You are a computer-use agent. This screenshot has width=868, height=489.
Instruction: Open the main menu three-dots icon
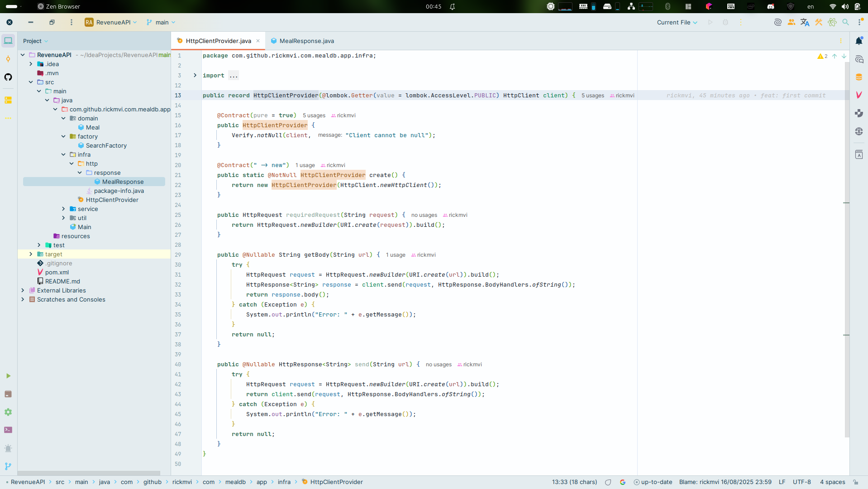pyautogui.click(x=71, y=22)
